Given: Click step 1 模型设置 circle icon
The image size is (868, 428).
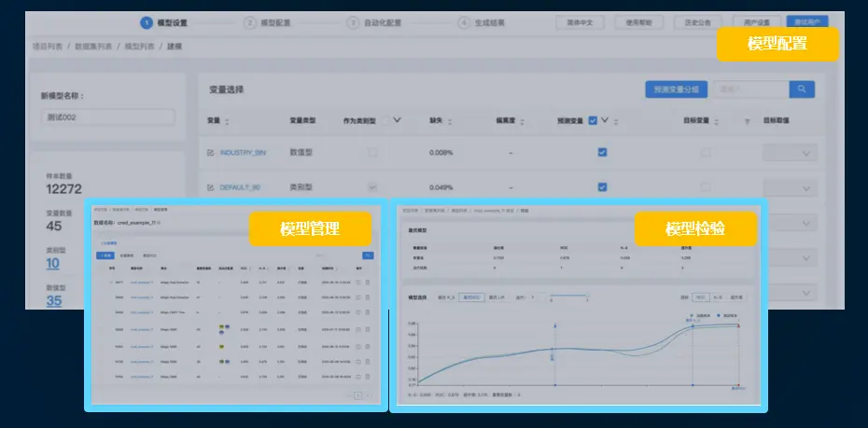Looking at the screenshot, I should pyautogui.click(x=146, y=22).
